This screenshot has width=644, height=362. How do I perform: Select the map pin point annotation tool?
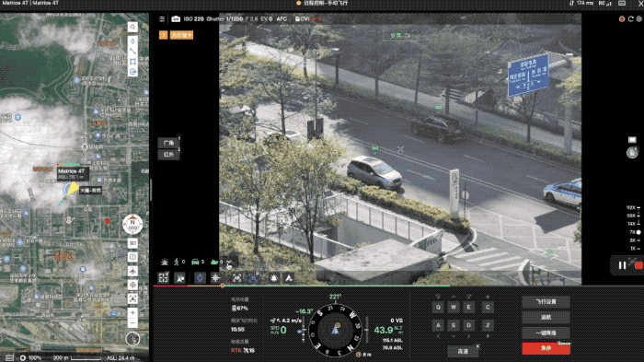click(132, 41)
